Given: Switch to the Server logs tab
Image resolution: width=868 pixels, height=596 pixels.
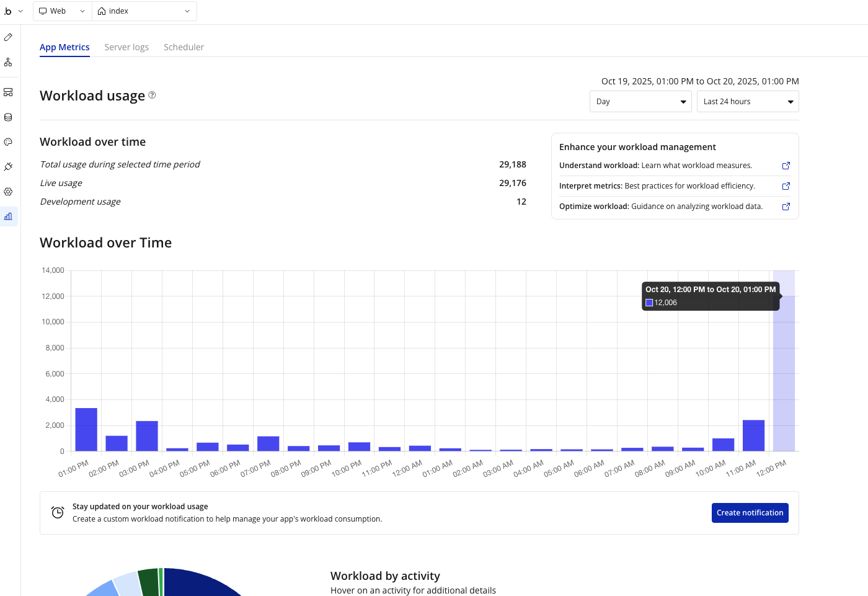Looking at the screenshot, I should [x=126, y=47].
